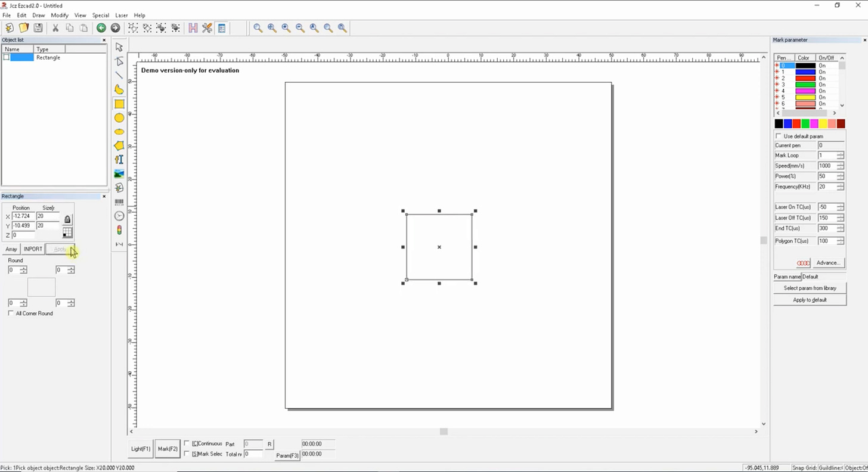The width and height of the screenshot is (868, 472).
Task: Check the Mark Selected option
Action: [x=187, y=454]
